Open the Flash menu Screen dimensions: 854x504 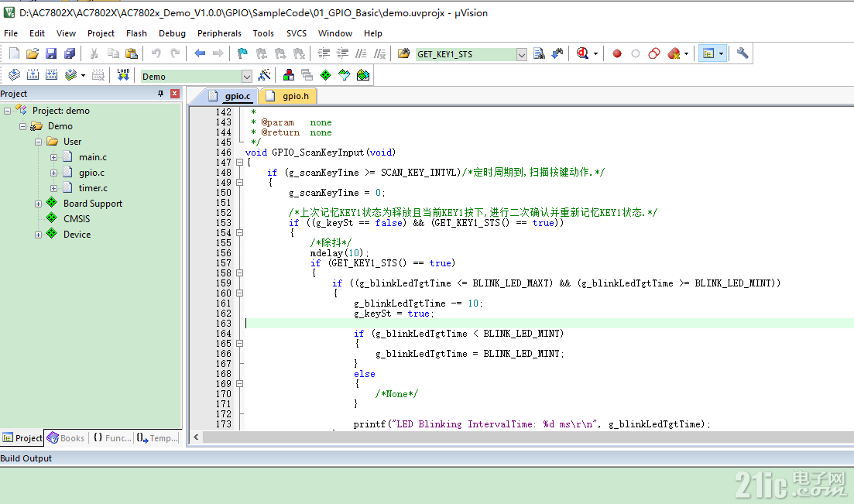[x=136, y=33]
